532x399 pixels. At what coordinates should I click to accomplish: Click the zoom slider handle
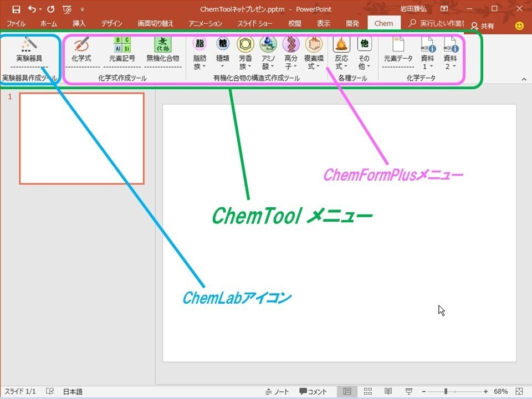coord(446,392)
